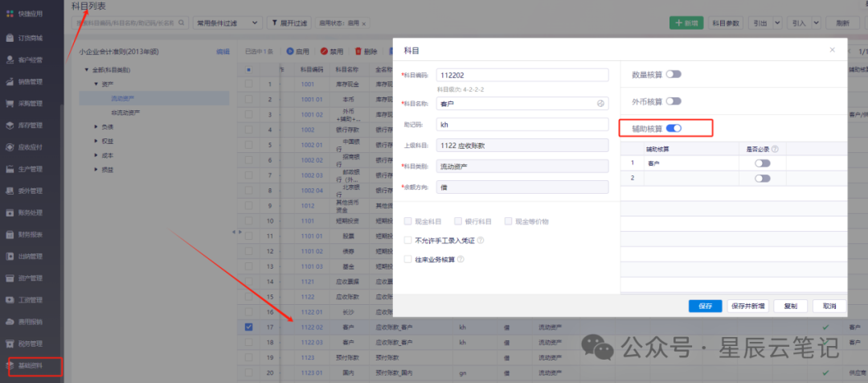868x383 pixels.
Task: Check 往来业务核算 checkbox
Action: click(408, 259)
